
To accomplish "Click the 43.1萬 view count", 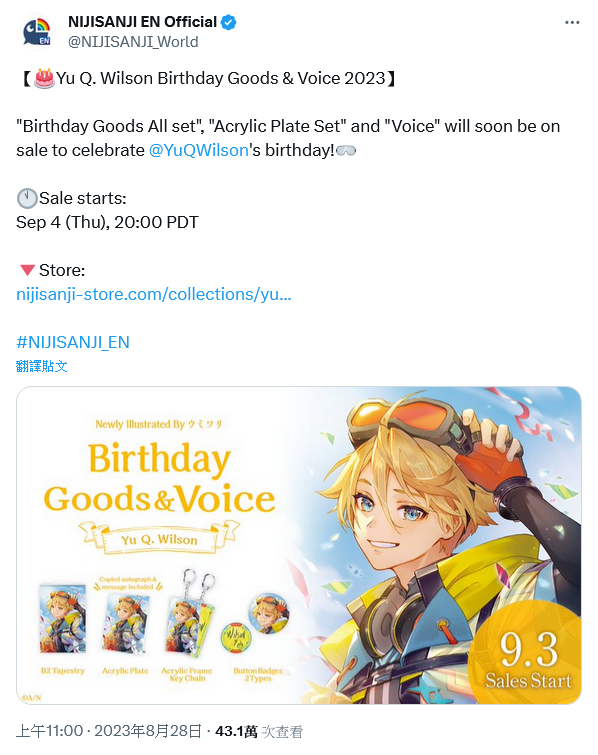I will tap(236, 731).
